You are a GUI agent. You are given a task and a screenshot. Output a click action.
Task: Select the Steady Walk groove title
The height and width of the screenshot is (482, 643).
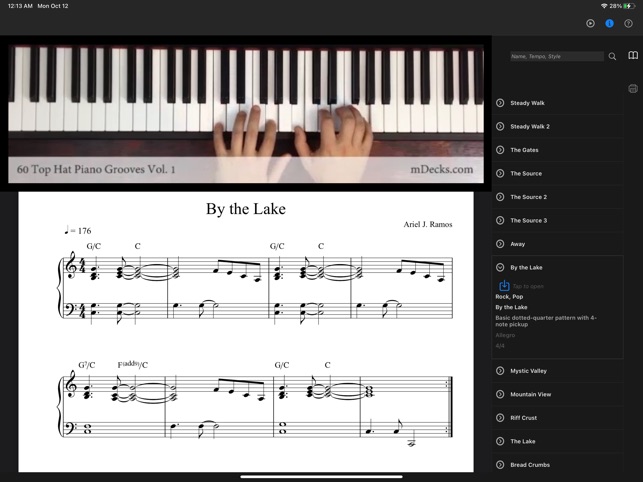click(x=527, y=103)
